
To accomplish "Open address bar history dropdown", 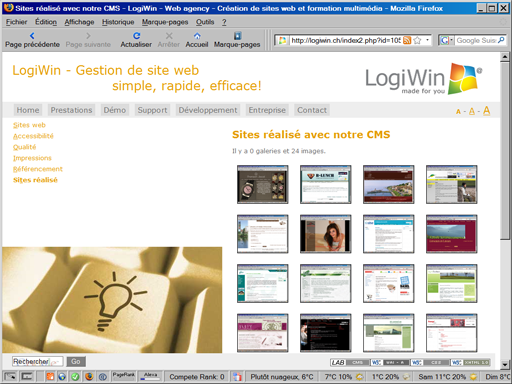I will (x=428, y=40).
